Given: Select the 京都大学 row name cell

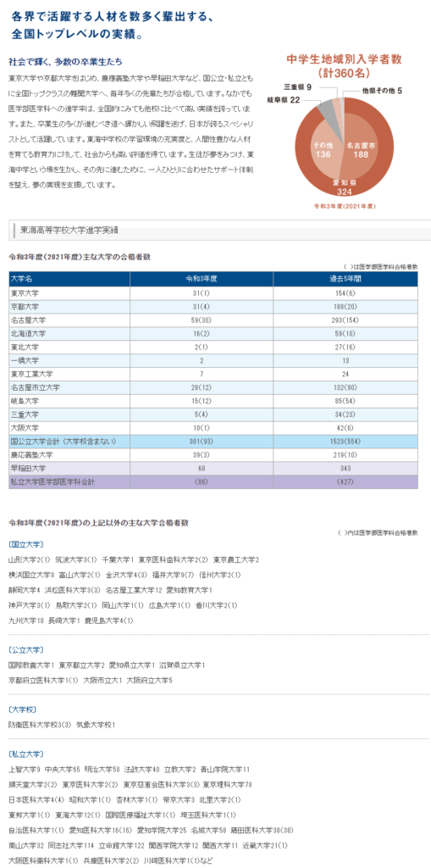Looking at the screenshot, I should [69, 306].
